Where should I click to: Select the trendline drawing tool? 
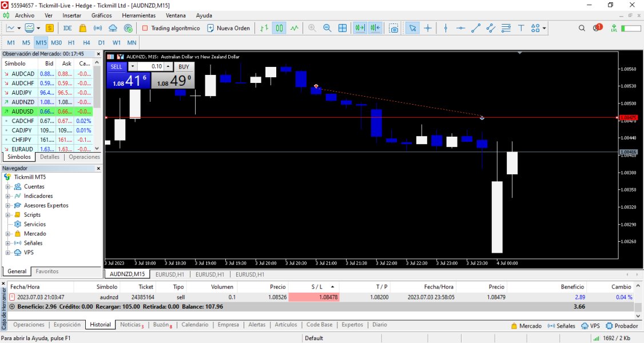[x=475, y=28]
